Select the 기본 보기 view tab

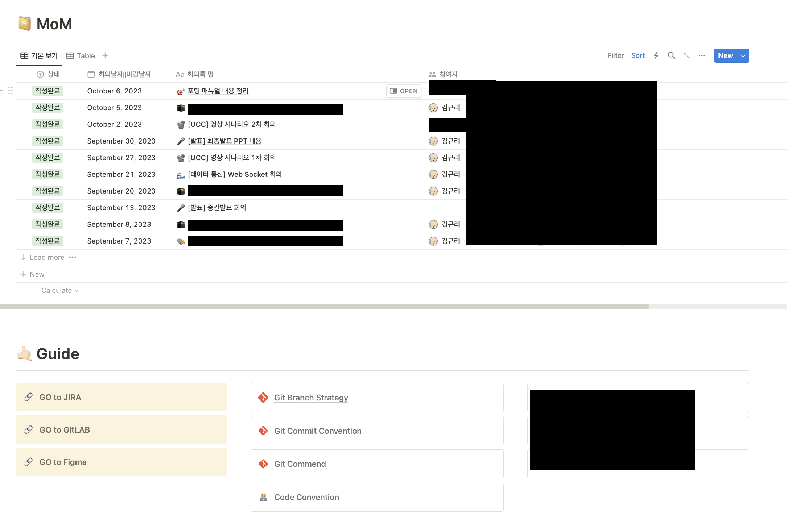tap(39, 55)
